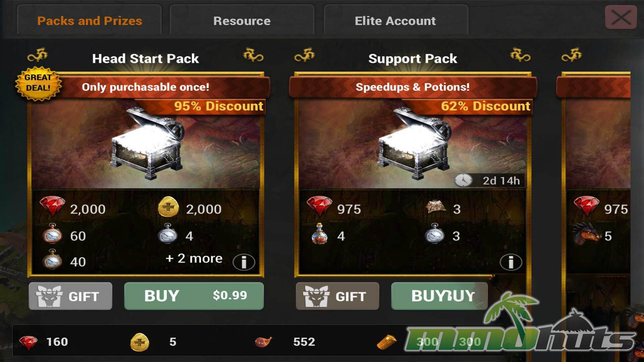Click the meat food icon in bottom bar

(x=263, y=342)
